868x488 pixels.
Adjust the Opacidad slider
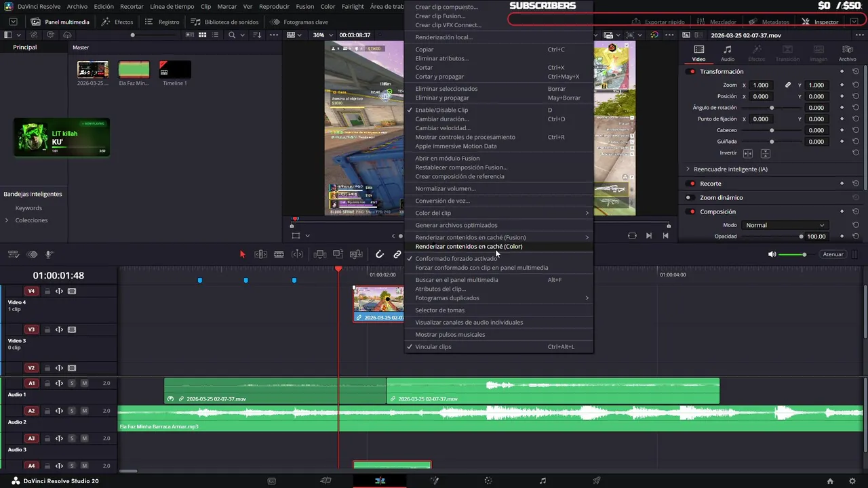tap(771, 237)
